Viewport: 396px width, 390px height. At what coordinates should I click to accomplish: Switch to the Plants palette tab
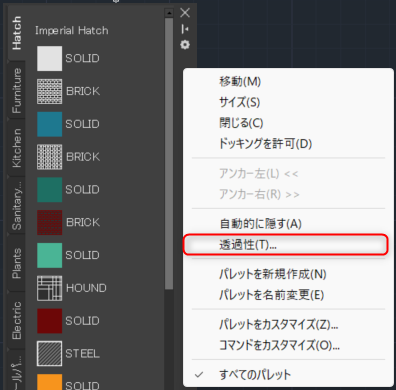(x=16, y=263)
